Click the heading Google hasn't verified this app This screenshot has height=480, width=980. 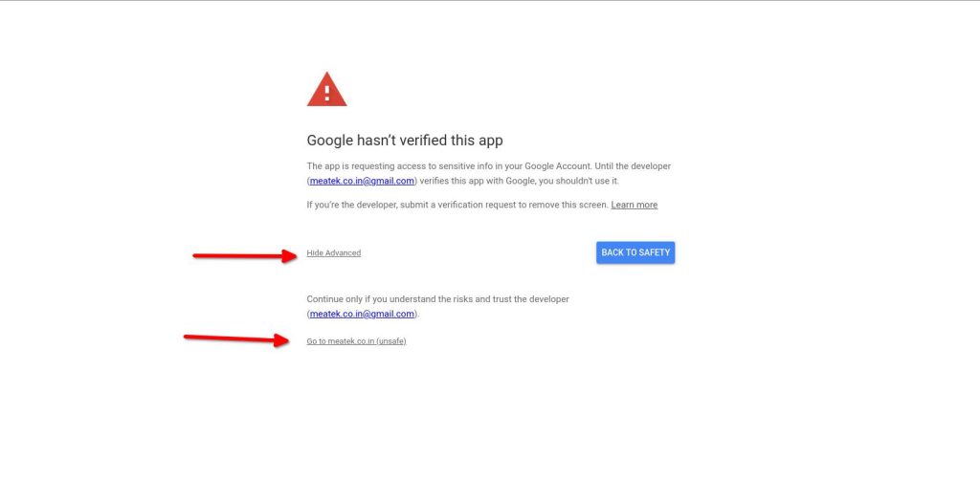(405, 141)
